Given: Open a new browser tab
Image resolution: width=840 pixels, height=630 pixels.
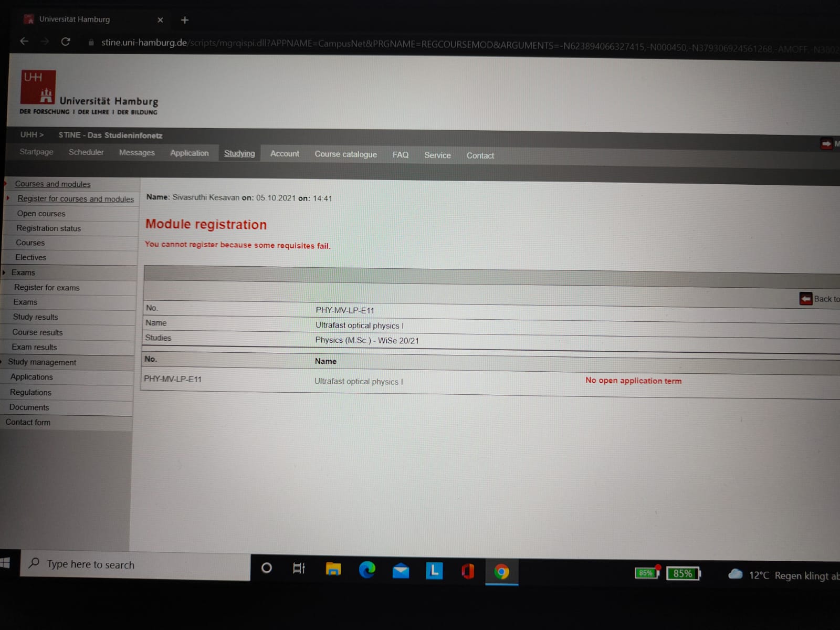Looking at the screenshot, I should [x=184, y=20].
